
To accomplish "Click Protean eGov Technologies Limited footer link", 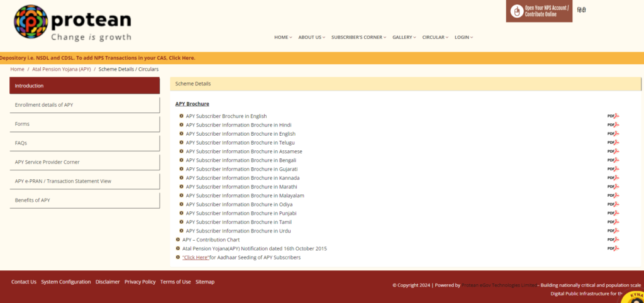I will coord(499,285).
